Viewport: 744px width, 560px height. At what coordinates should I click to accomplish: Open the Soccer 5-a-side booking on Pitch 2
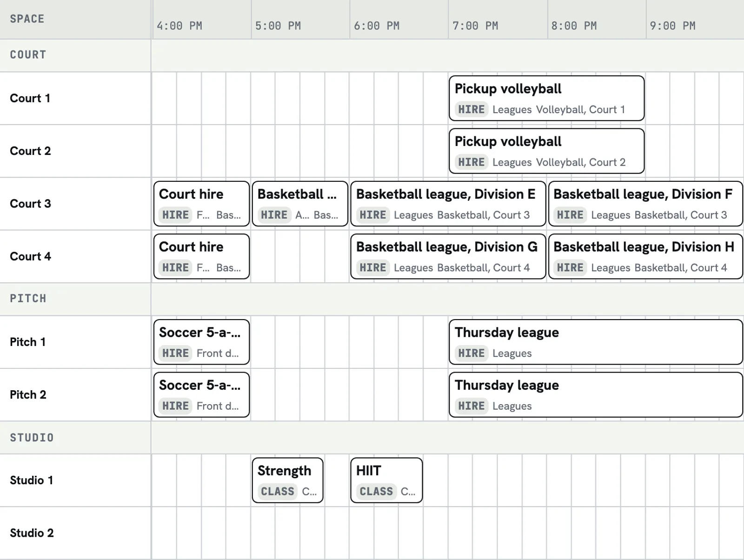[201, 394]
